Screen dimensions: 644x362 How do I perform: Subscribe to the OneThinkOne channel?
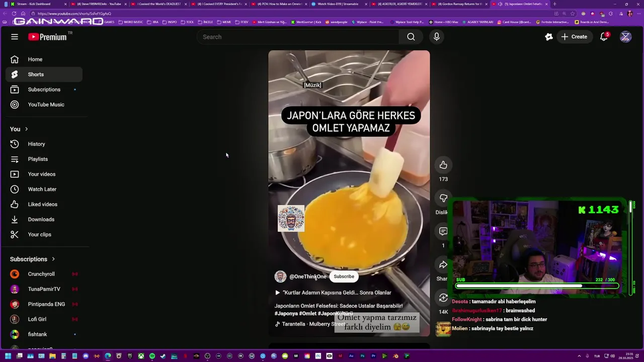344,277
